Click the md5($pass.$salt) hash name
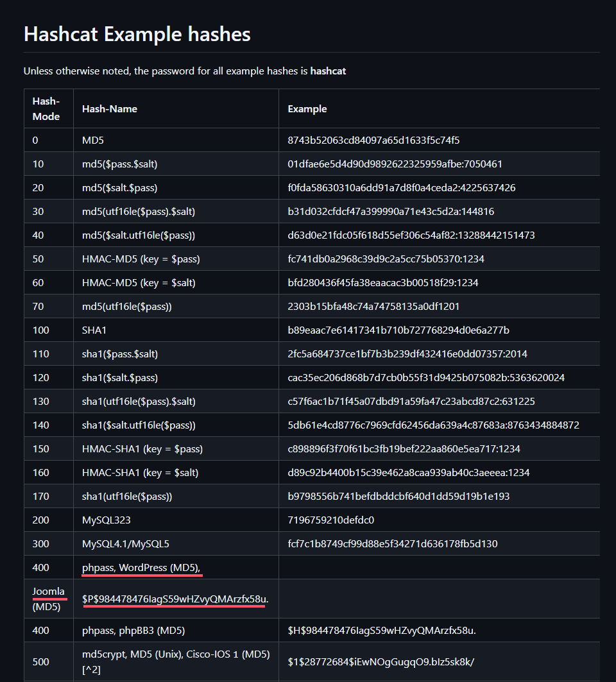The width and height of the screenshot is (616, 682). (x=120, y=164)
